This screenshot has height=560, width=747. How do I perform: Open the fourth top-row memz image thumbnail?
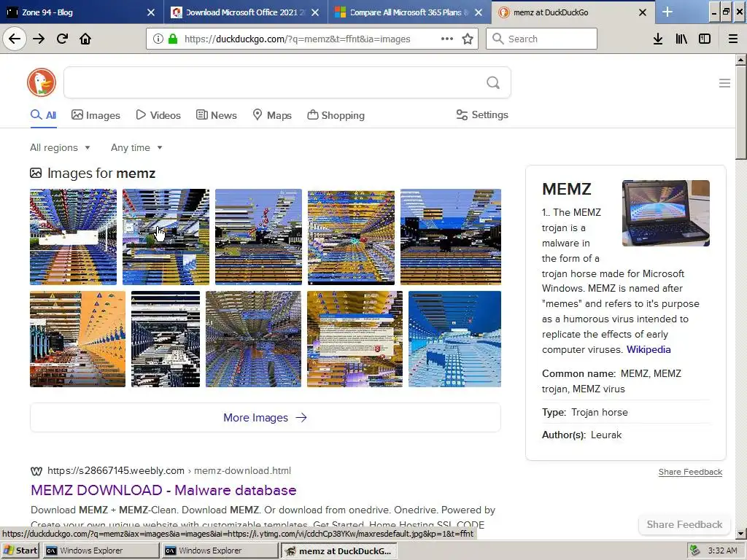click(351, 237)
